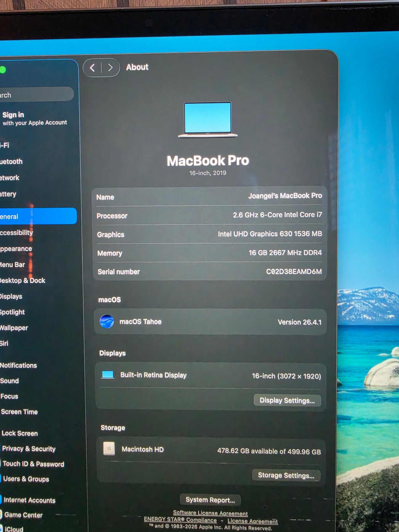
Task: Click graphics value "Intel UHD Graphics 630 1536 MB"
Action: point(270,234)
